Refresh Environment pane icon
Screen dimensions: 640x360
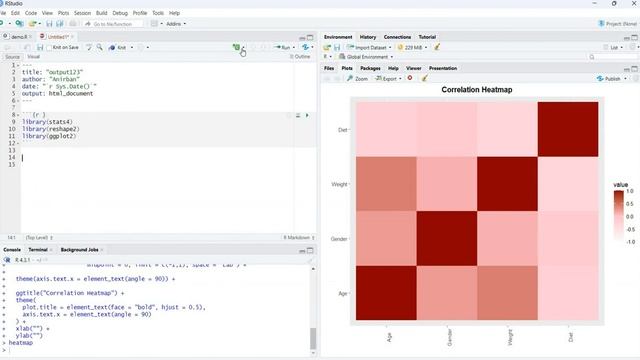coord(633,47)
